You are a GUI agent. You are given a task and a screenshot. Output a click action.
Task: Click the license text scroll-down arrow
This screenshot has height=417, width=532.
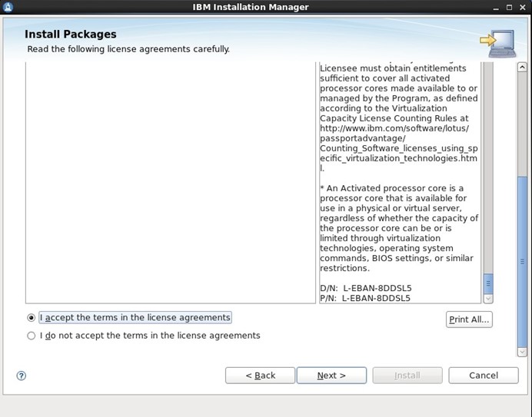click(x=488, y=298)
